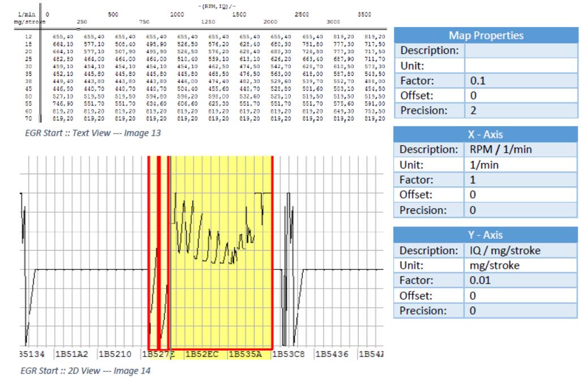Image resolution: width=588 pixels, height=378 pixels.
Task: Click the empty Map Description field
Action: (521, 50)
